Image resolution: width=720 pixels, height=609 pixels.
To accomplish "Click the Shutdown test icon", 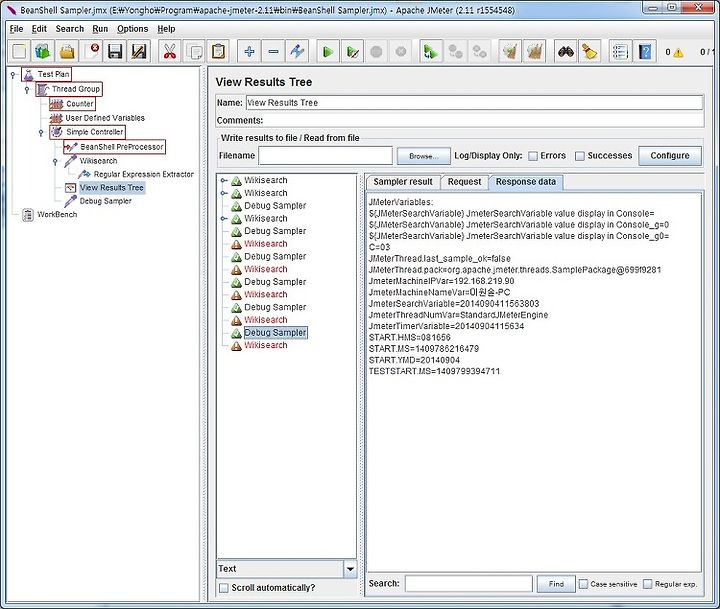I will pos(401,51).
